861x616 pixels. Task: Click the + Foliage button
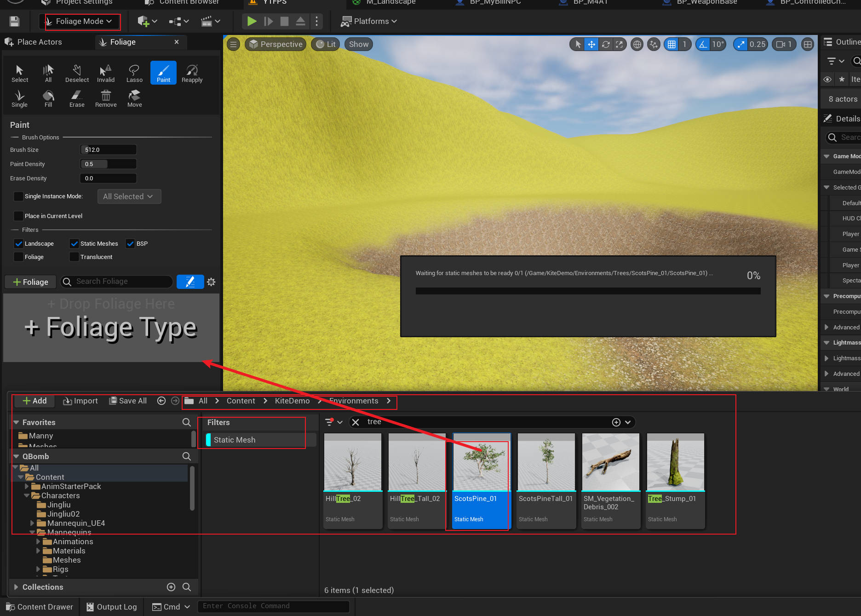click(x=30, y=282)
